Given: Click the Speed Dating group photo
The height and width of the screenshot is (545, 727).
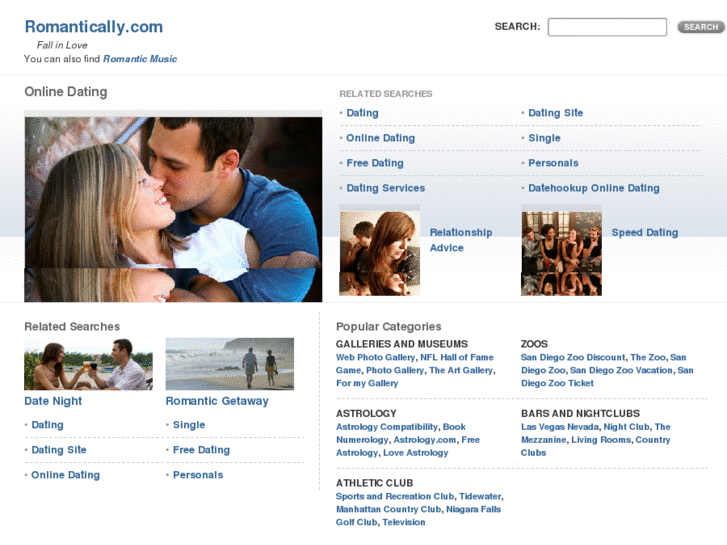Looking at the screenshot, I should [561, 253].
